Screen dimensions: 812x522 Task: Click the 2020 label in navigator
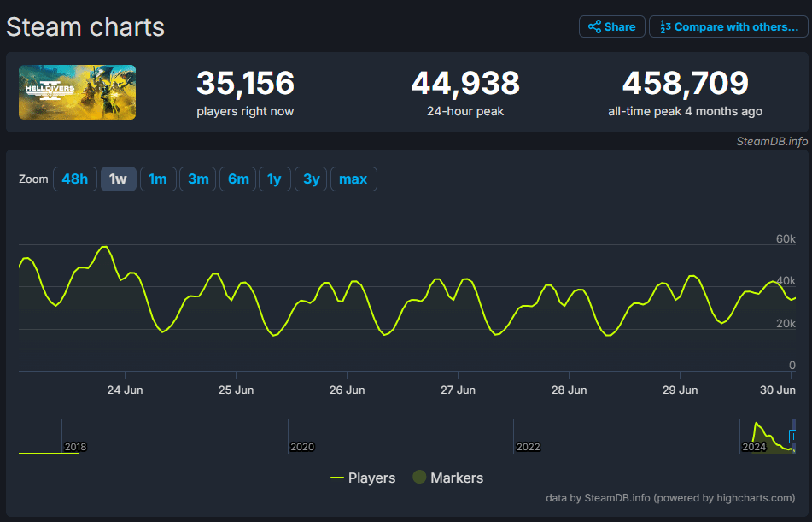pyautogui.click(x=302, y=447)
